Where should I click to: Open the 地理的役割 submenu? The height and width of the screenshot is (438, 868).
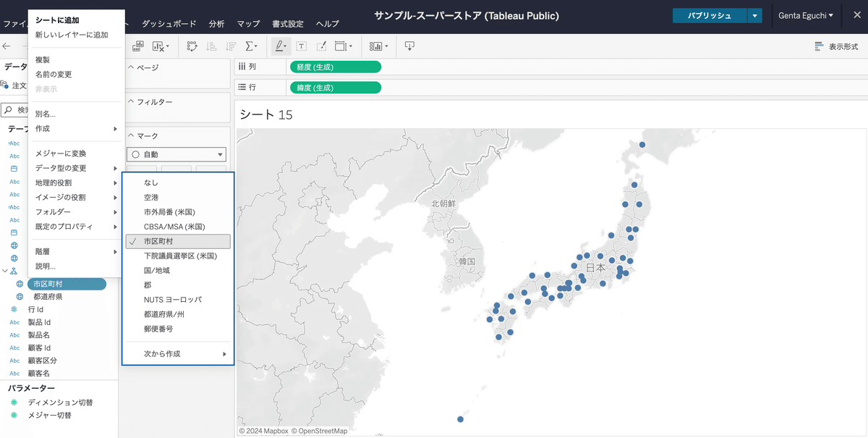[76, 182]
